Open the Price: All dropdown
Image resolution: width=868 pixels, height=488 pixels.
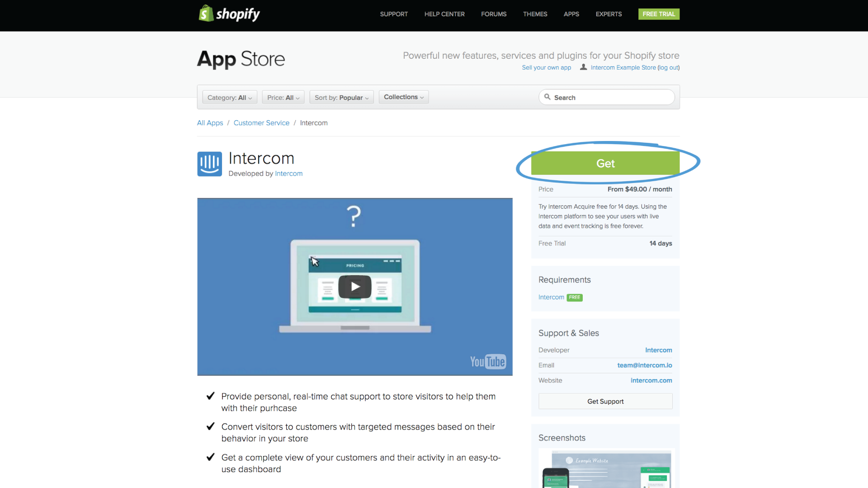[x=283, y=98]
